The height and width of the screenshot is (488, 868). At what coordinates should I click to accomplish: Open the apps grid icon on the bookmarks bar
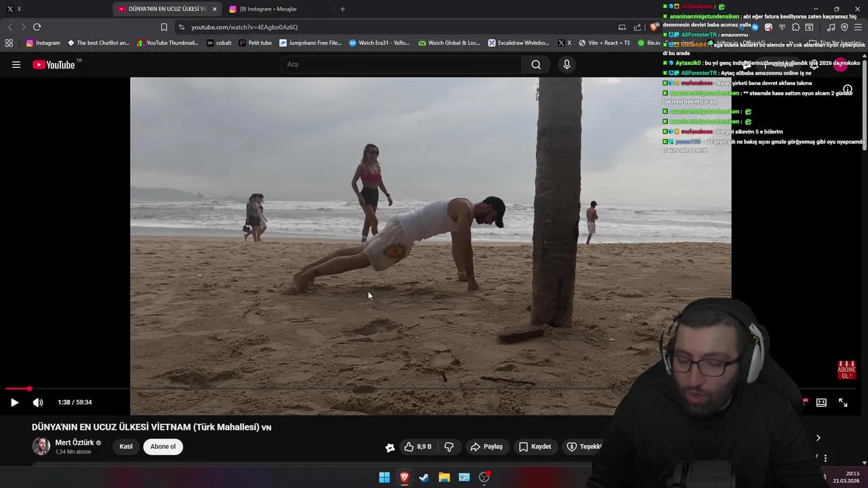pyautogui.click(x=9, y=43)
